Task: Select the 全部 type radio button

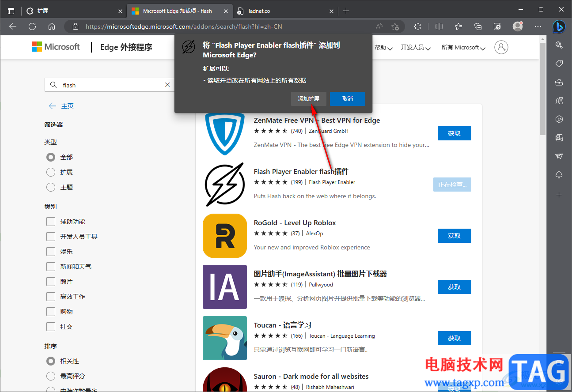Action: [x=51, y=157]
